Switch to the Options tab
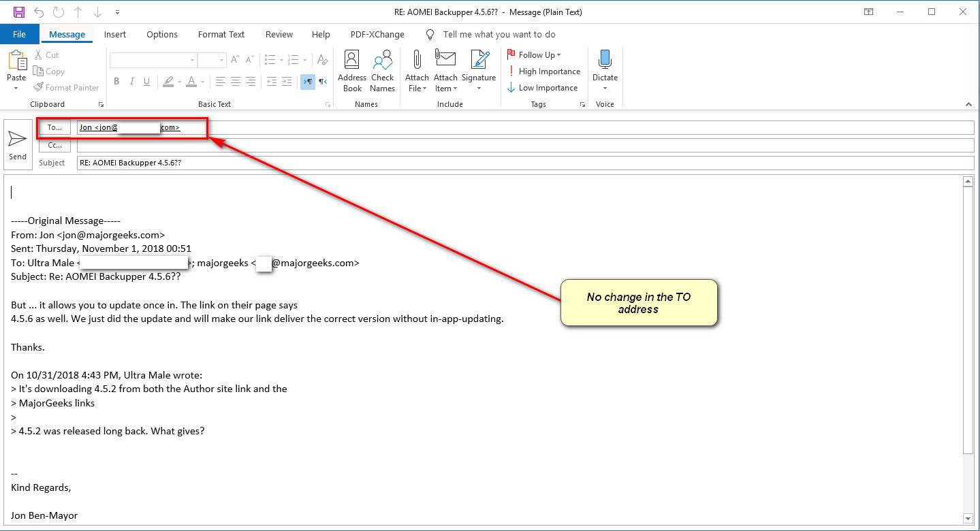The image size is (980, 531). pyautogui.click(x=162, y=34)
